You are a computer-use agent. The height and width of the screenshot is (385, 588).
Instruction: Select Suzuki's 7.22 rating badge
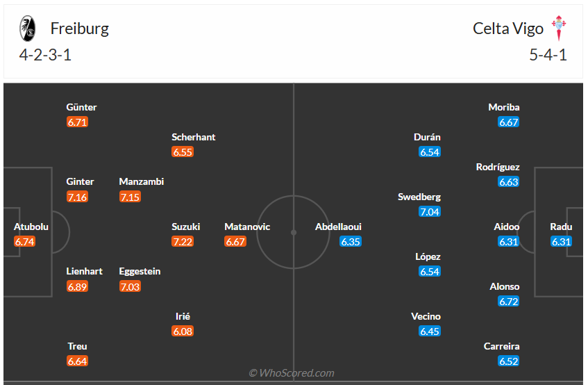[183, 242]
